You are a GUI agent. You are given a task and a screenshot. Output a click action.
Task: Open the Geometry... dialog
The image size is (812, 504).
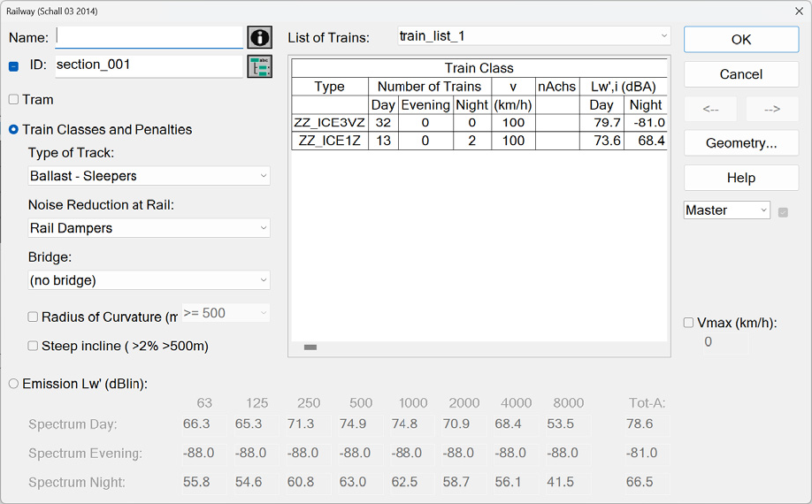coord(741,143)
